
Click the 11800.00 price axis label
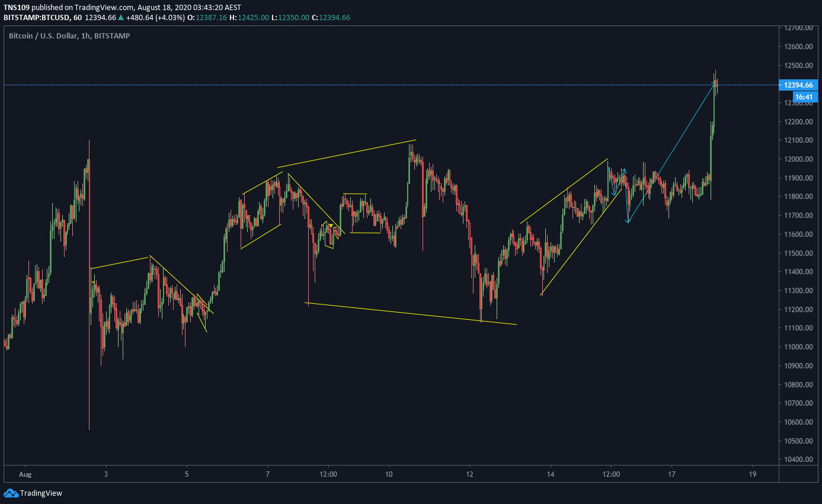(799, 197)
